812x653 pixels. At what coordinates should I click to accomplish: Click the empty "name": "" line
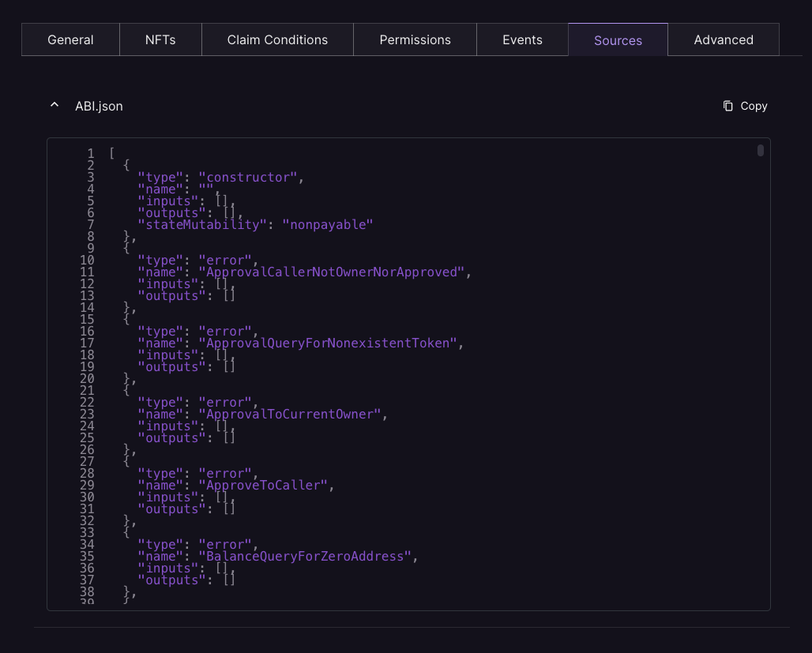pos(179,189)
